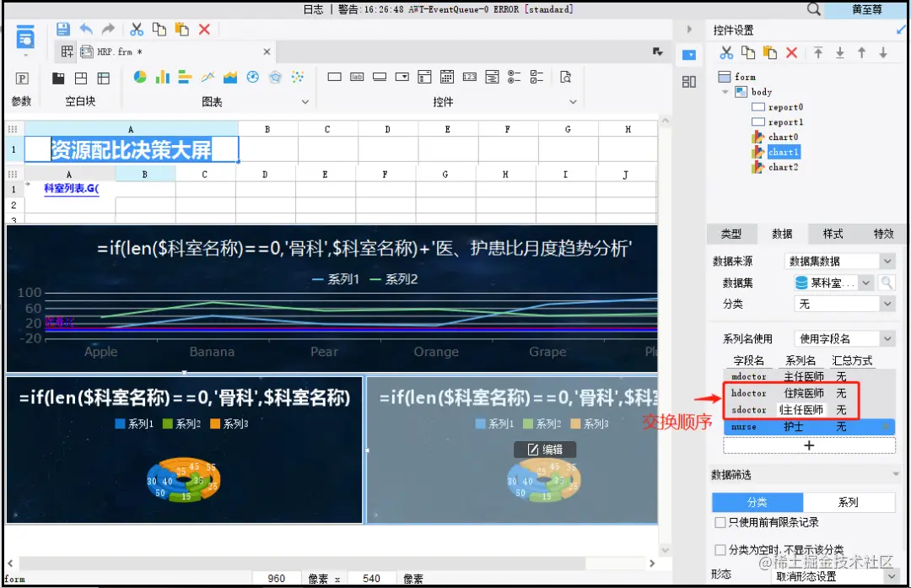Select the 分类 filter toggle
911x588 pixels.
click(757, 502)
